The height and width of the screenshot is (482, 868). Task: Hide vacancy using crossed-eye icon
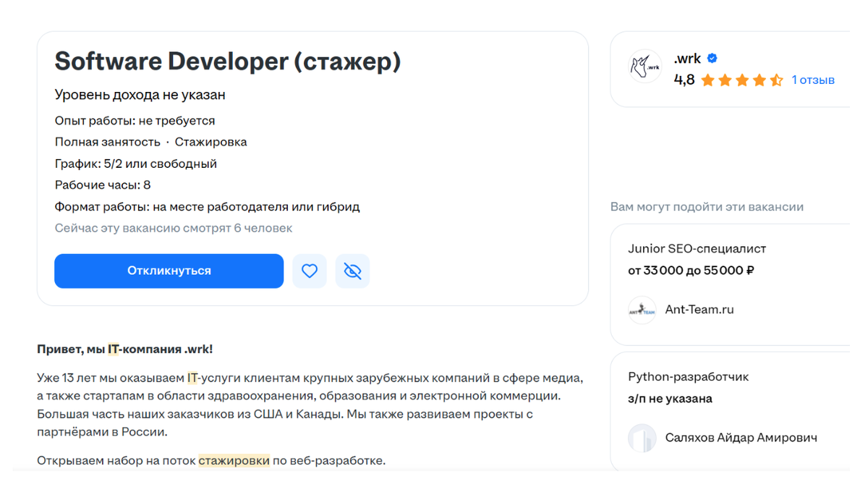tap(352, 271)
